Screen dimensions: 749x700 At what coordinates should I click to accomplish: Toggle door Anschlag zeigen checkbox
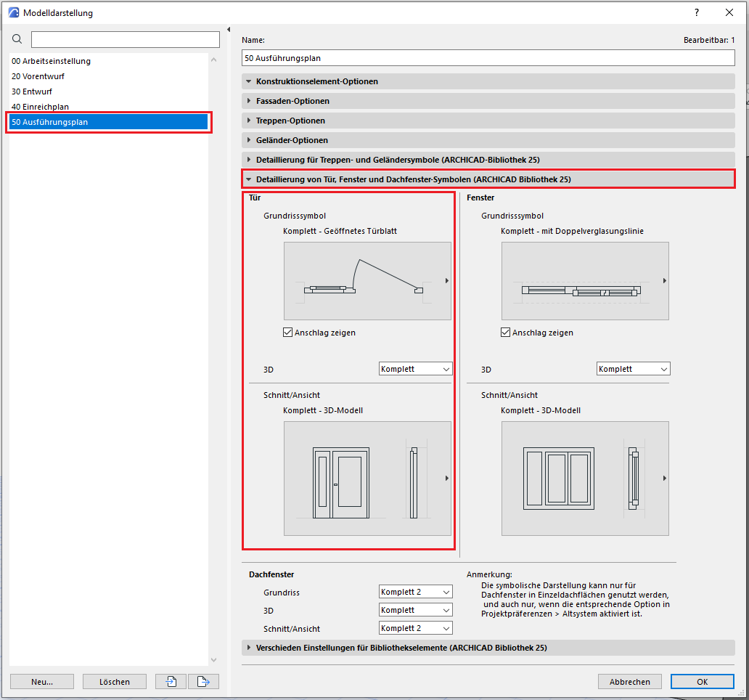(x=288, y=333)
